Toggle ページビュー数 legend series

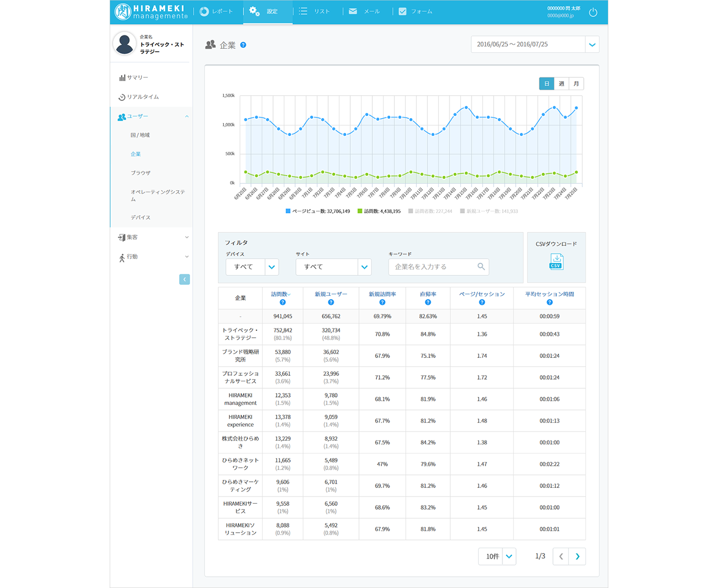click(x=318, y=211)
